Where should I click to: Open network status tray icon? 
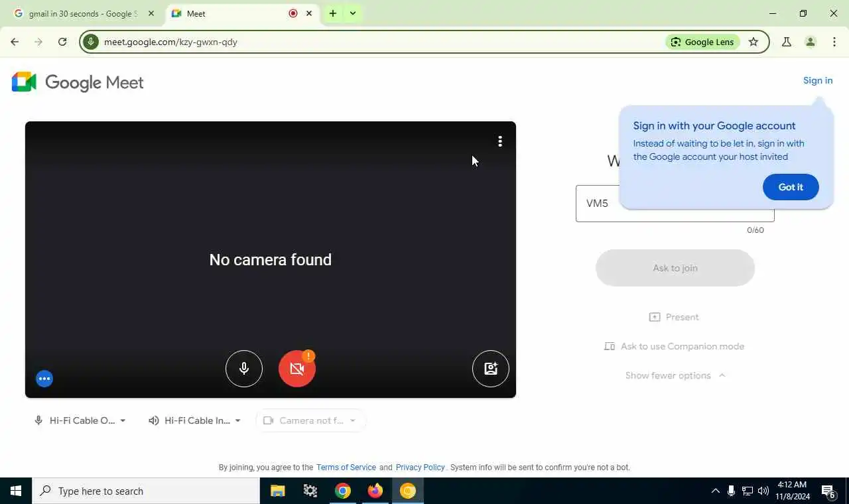(x=748, y=491)
